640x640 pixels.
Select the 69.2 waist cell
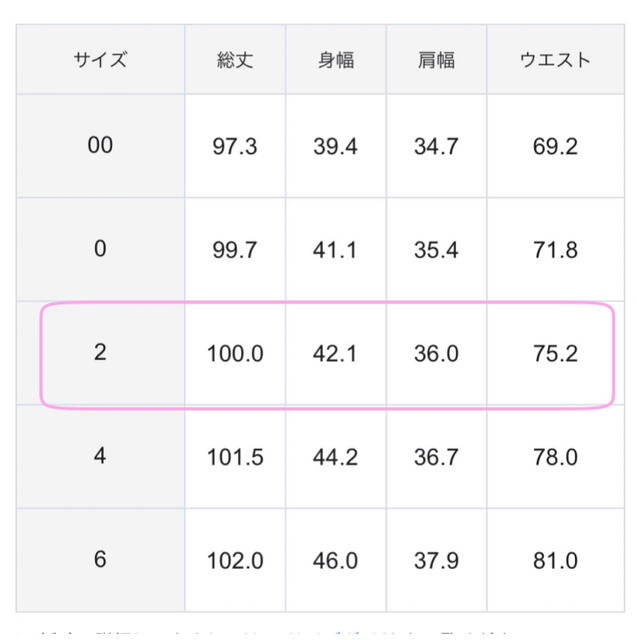coord(556,146)
